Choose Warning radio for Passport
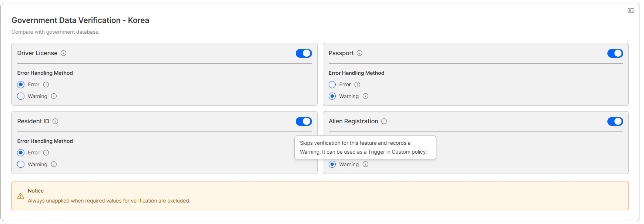The width and height of the screenshot is (644, 224). click(x=332, y=96)
